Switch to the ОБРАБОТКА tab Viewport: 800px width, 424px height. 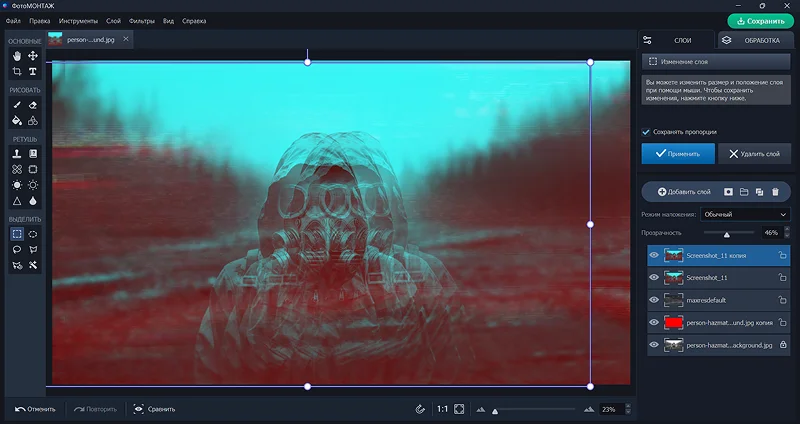[754, 40]
